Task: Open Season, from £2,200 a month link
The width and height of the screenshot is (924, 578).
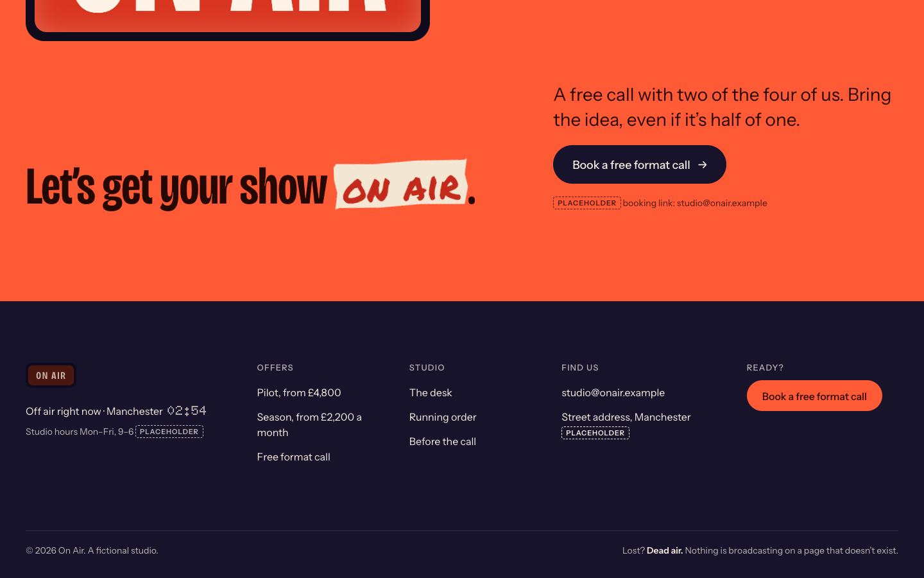Action: [x=309, y=425]
